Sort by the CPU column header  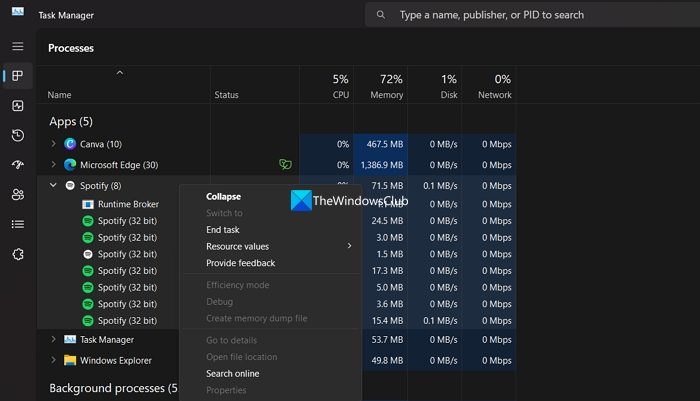[x=341, y=95]
